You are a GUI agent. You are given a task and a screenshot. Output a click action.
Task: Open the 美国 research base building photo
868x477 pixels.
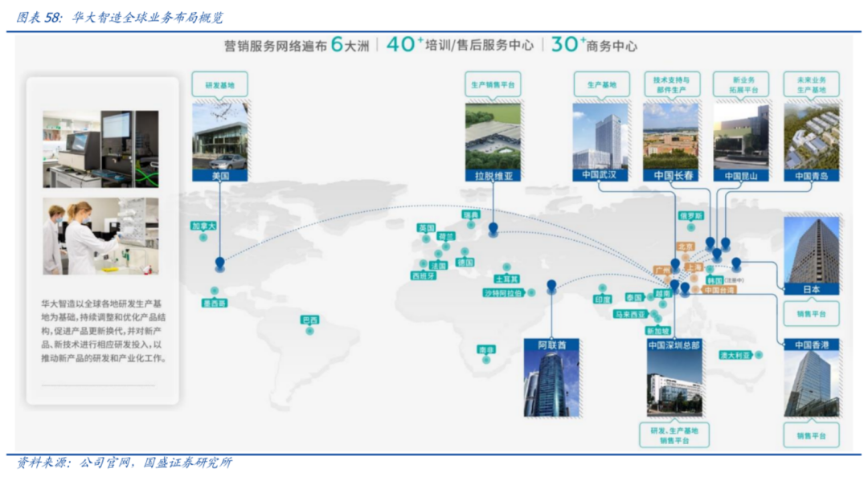point(220,135)
